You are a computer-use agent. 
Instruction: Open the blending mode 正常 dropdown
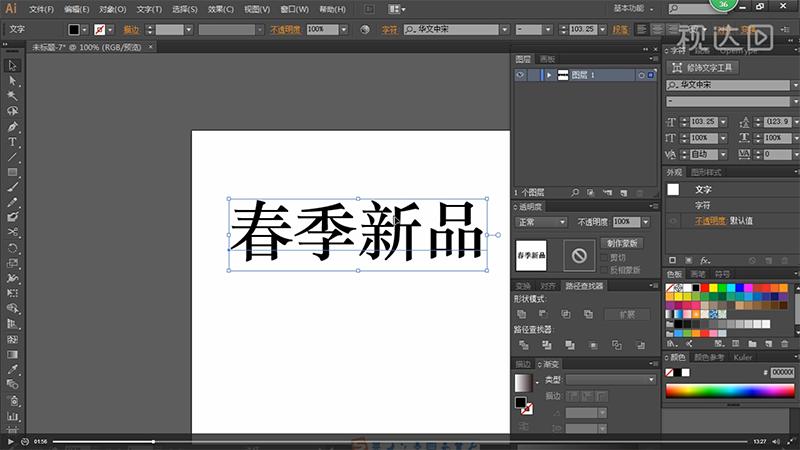[541, 222]
